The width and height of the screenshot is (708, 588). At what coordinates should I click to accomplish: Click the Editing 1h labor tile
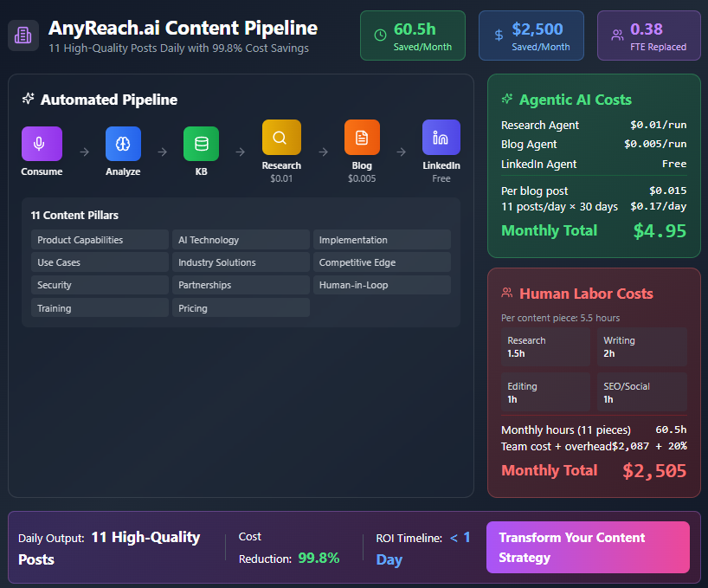click(x=545, y=392)
